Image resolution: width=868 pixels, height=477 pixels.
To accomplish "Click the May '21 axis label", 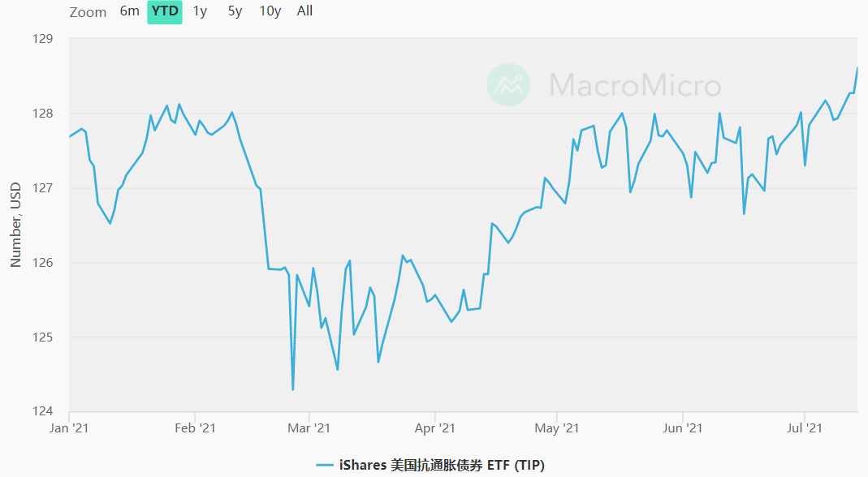I will click(x=558, y=428).
